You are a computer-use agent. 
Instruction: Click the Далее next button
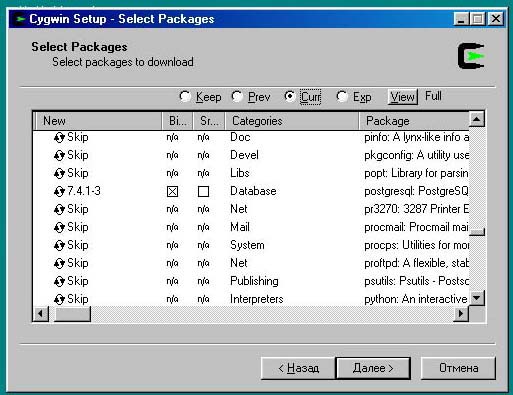coord(373,368)
